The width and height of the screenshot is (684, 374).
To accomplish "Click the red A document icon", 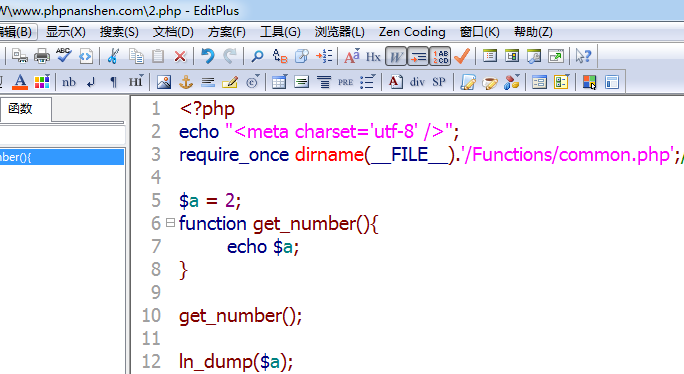I will pos(395,82).
